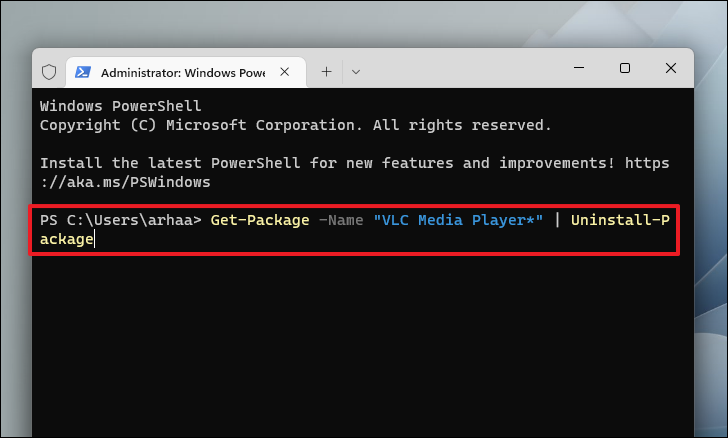Viewport: 728px width, 438px height.
Task: Click the PS C:\Users\arhaa> prompt
Action: pyautogui.click(x=121, y=220)
